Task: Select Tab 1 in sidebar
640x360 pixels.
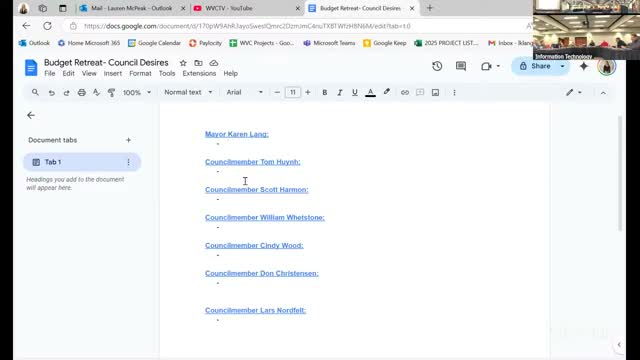Action: point(82,162)
